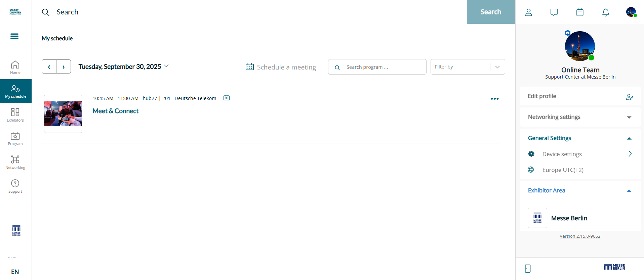The image size is (644, 280).
Task: Open the profile person icon in header
Action: (529, 12)
